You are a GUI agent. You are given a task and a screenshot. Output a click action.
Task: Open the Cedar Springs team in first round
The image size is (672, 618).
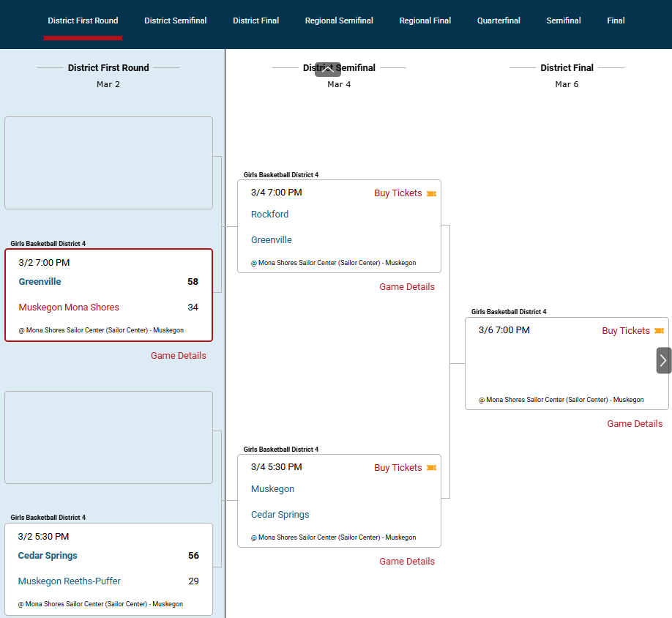[48, 556]
